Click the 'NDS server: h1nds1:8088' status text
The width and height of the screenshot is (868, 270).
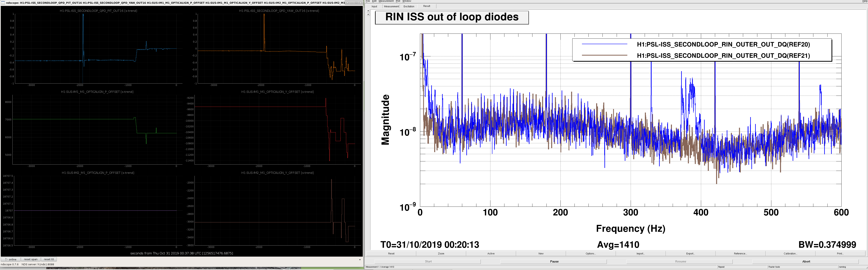(x=38, y=265)
